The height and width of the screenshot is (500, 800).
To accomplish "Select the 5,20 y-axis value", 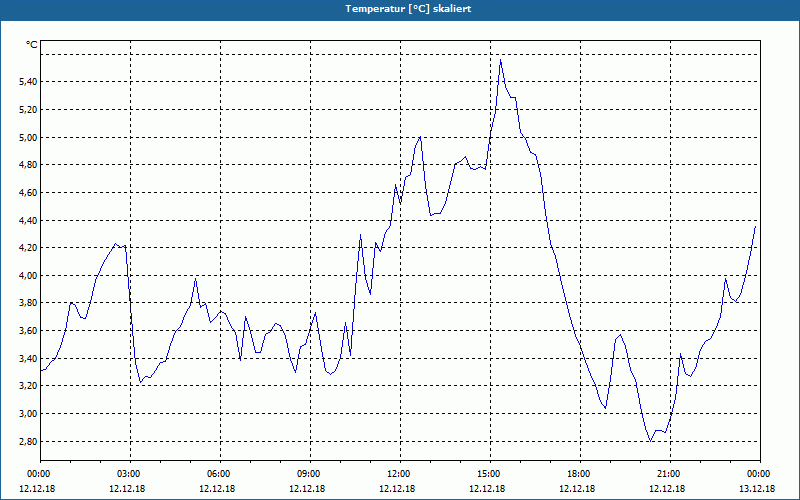I will [28, 110].
